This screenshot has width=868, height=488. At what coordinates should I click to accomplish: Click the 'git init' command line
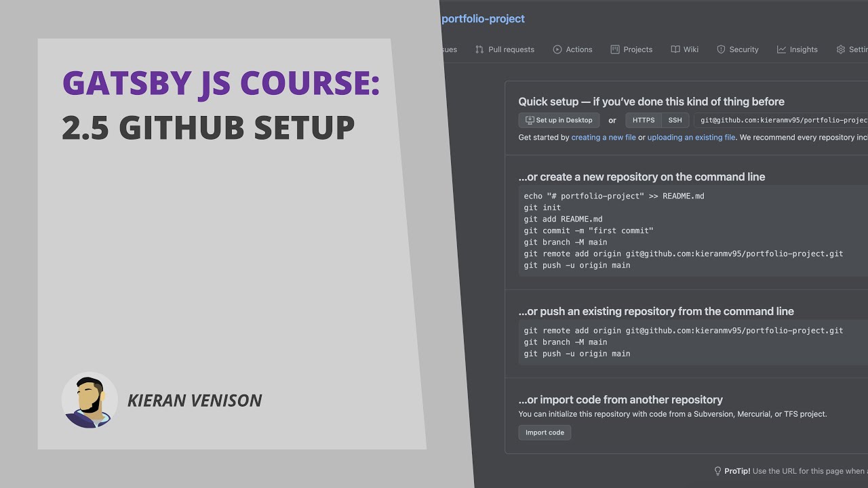coord(542,207)
